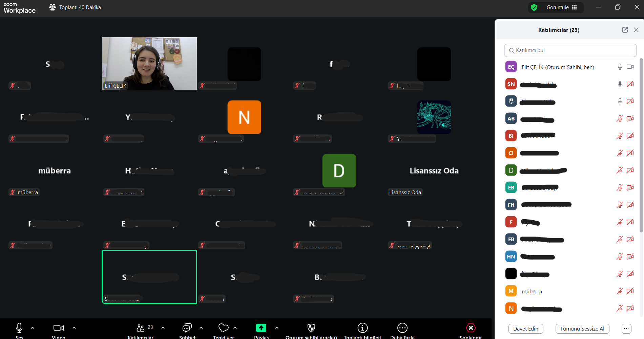
Task: Expand the arrow beside Paylaş
Action: [x=277, y=328]
